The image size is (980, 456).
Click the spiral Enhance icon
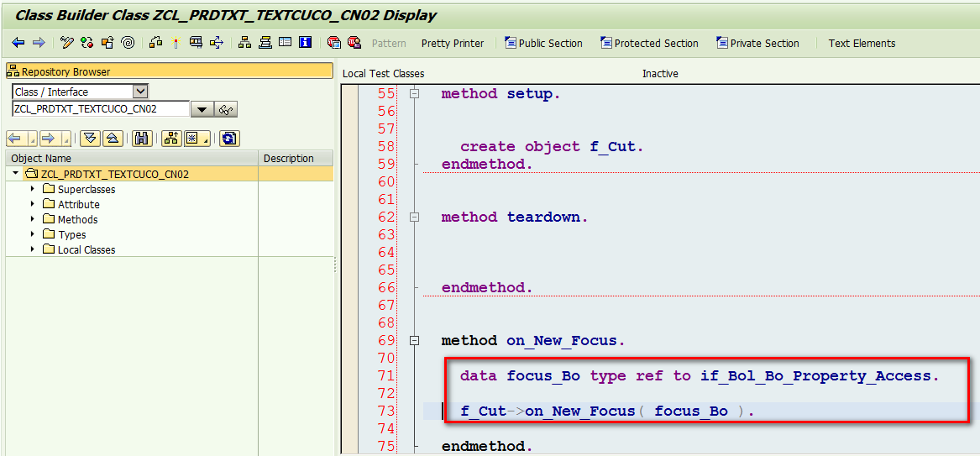[x=128, y=43]
